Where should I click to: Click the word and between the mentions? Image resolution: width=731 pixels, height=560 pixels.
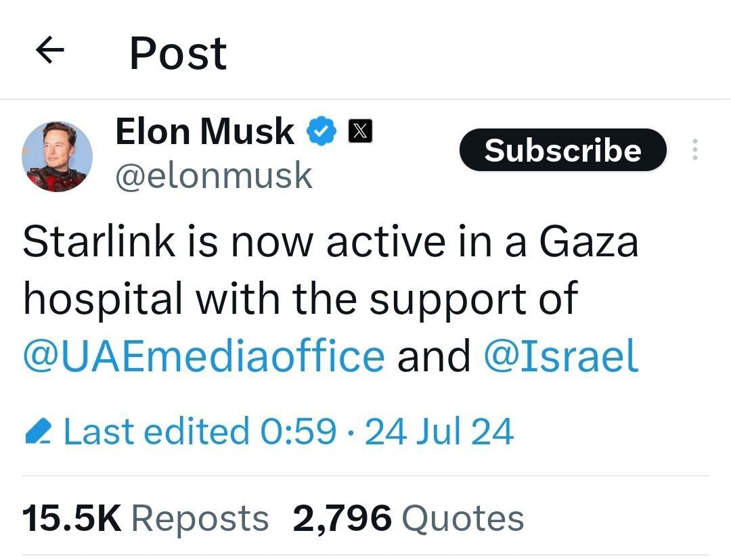(434, 356)
